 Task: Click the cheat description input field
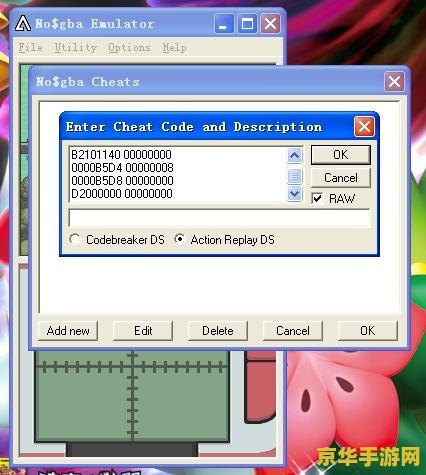tap(219, 219)
